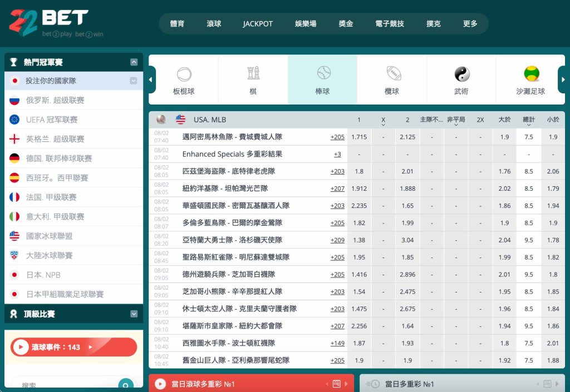This screenshot has width=570, height=392.
Task: Open +209 markets for 亞特蘭大勇士隊 match
Action: tap(337, 240)
